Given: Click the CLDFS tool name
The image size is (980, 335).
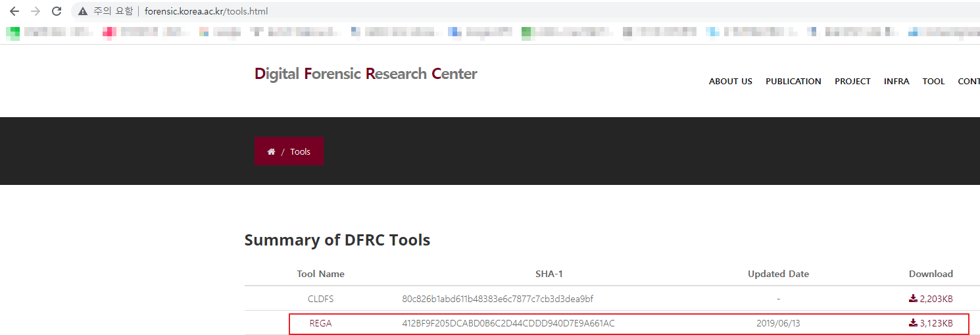Looking at the screenshot, I should (321, 299).
